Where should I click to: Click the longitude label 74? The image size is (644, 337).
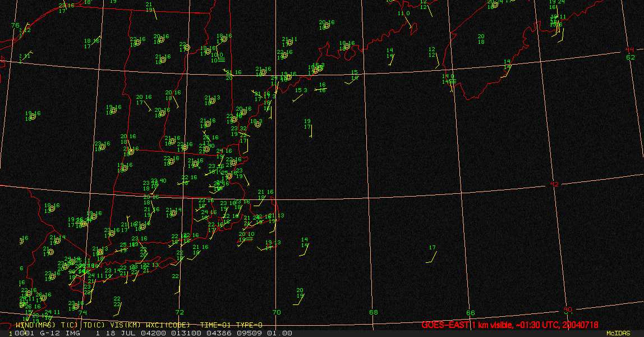83,312
